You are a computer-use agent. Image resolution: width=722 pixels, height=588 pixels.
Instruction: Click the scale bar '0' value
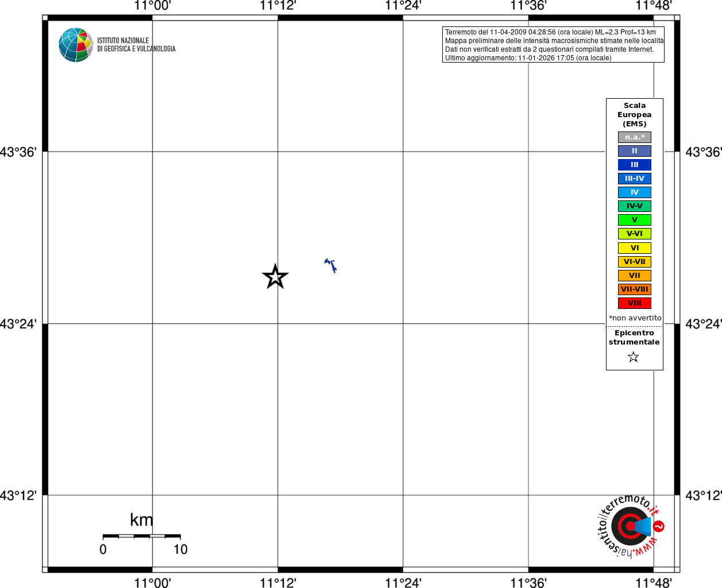point(103,550)
